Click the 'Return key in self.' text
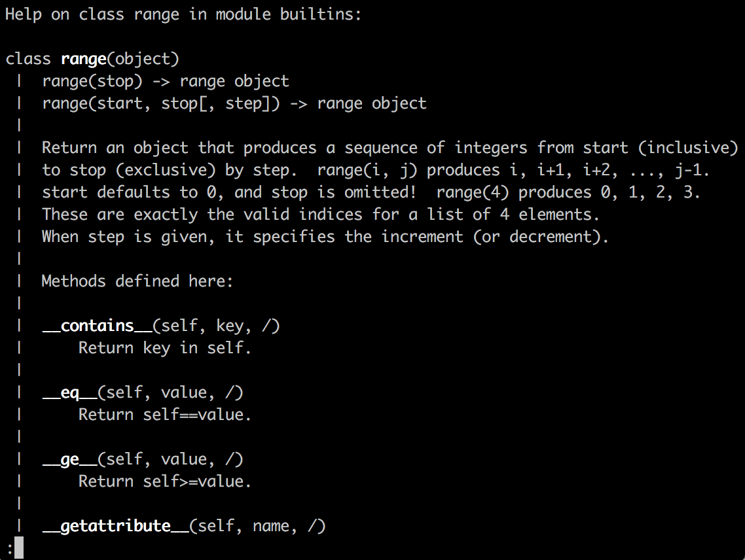745x560 pixels. pyautogui.click(x=165, y=348)
